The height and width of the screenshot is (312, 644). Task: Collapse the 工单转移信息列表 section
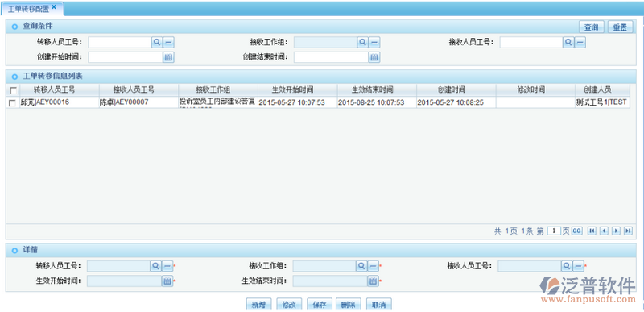14,76
